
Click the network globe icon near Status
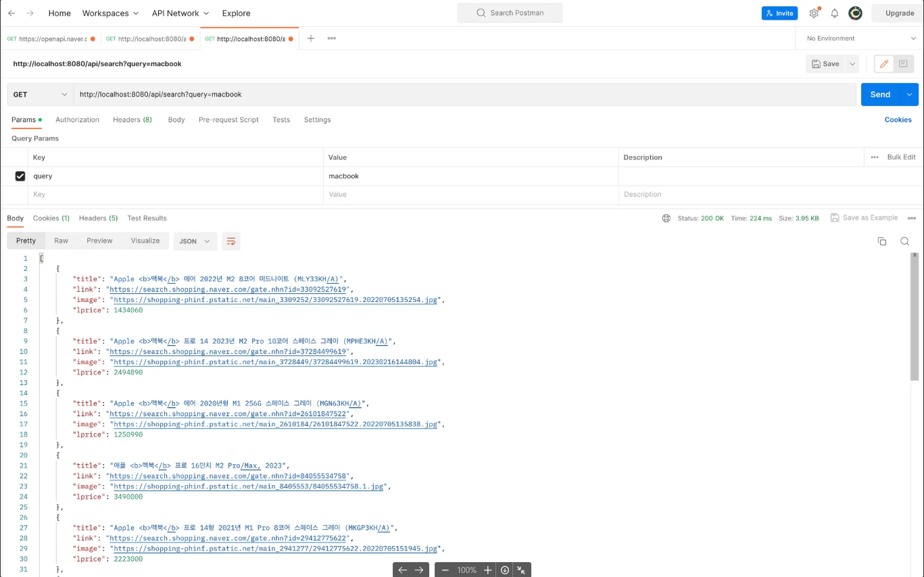[x=666, y=218]
